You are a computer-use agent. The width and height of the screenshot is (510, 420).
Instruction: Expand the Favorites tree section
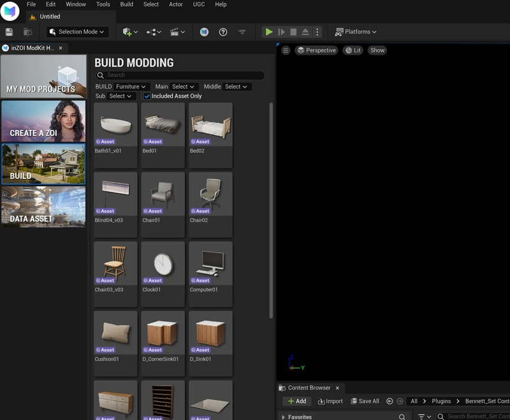coord(283,417)
